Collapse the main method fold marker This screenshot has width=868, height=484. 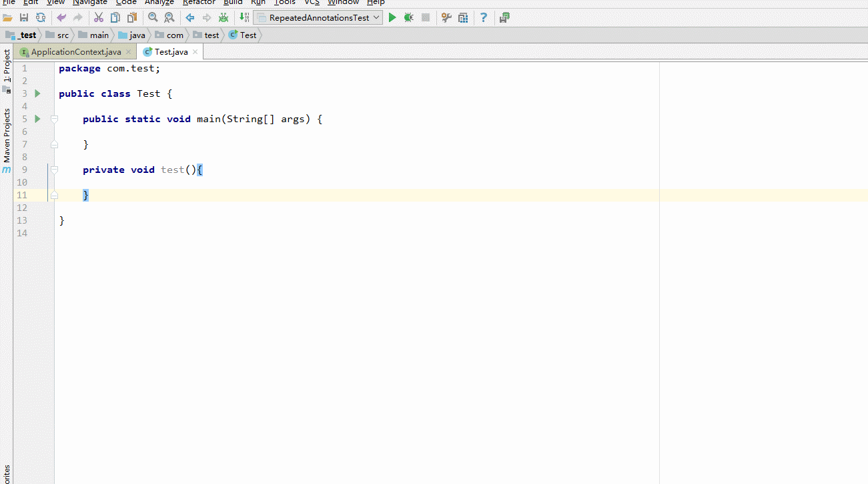(55, 119)
